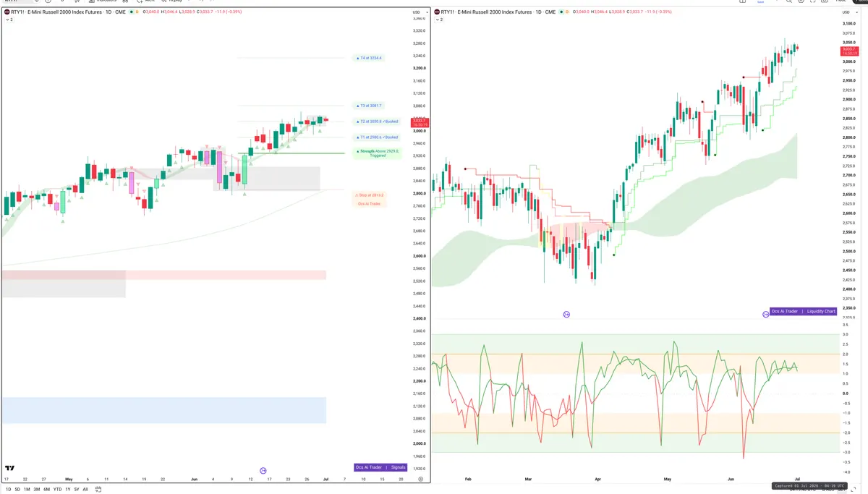Screen dimensions: 868x494
Task: Expand the right chart indicator legend
Action: [438, 20]
